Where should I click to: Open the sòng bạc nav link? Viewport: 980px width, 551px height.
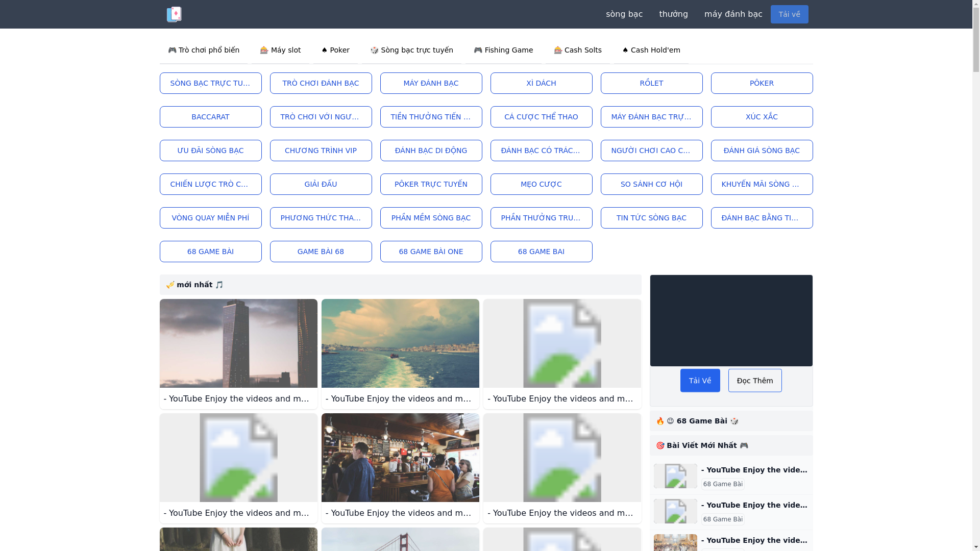[x=624, y=14]
